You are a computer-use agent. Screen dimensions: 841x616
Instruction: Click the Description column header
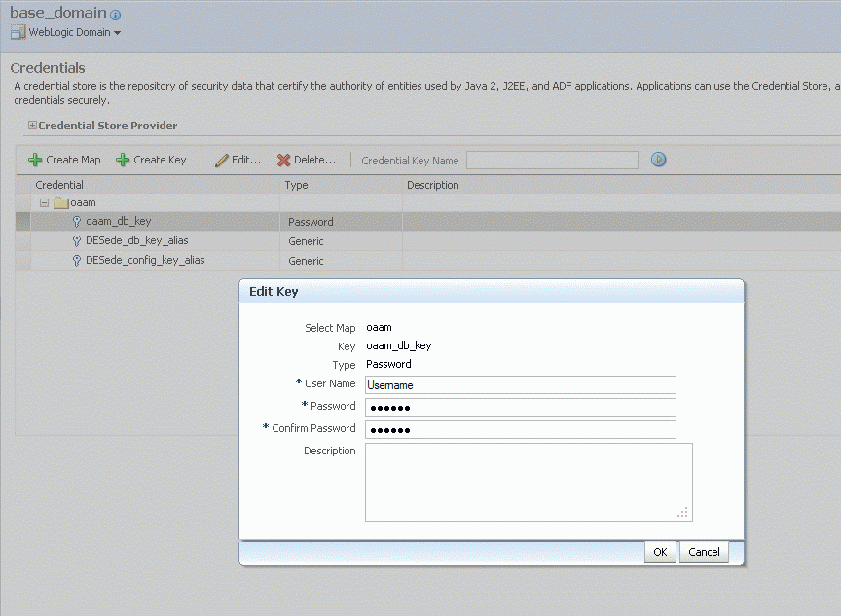(x=433, y=185)
